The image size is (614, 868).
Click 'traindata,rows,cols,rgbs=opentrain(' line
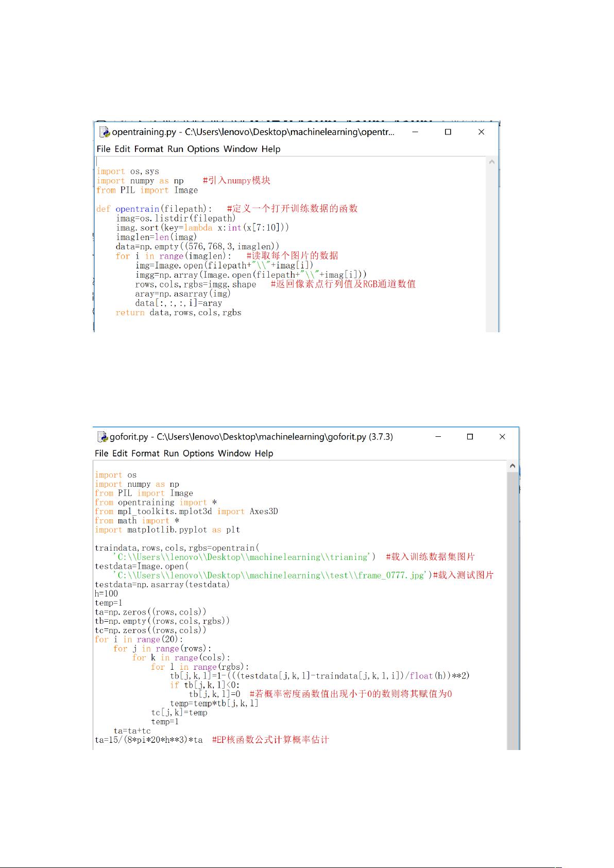coord(177,548)
